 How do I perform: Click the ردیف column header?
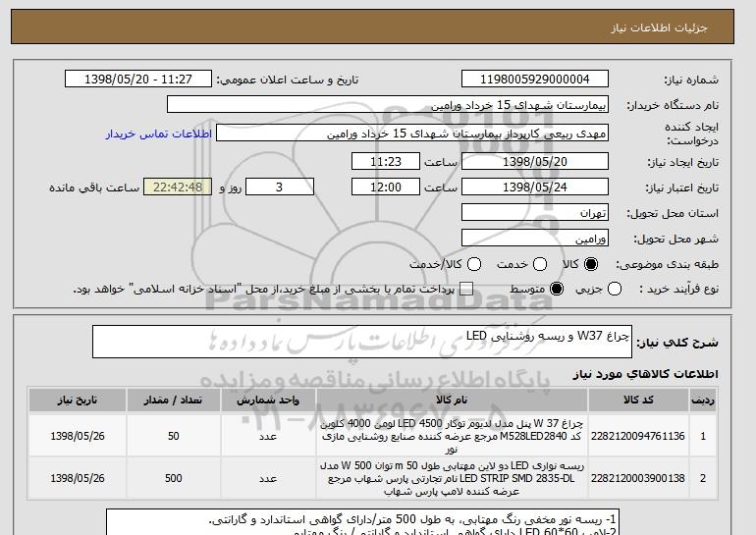pyautogui.click(x=703, y=401)
